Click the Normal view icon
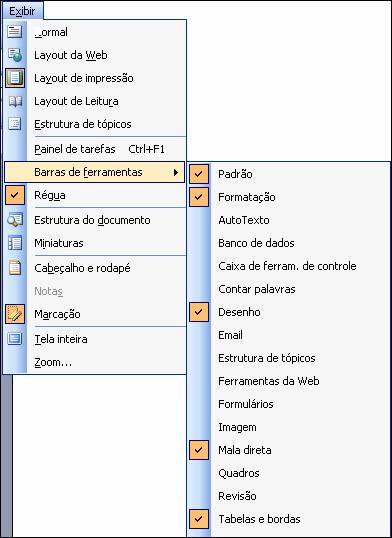The height and width of the screenshot is (538, 392). pyautogui.click(x=14, y=32)
